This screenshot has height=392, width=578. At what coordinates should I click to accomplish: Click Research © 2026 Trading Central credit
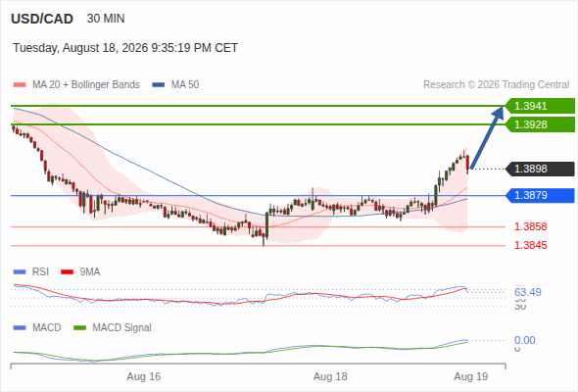496,85
